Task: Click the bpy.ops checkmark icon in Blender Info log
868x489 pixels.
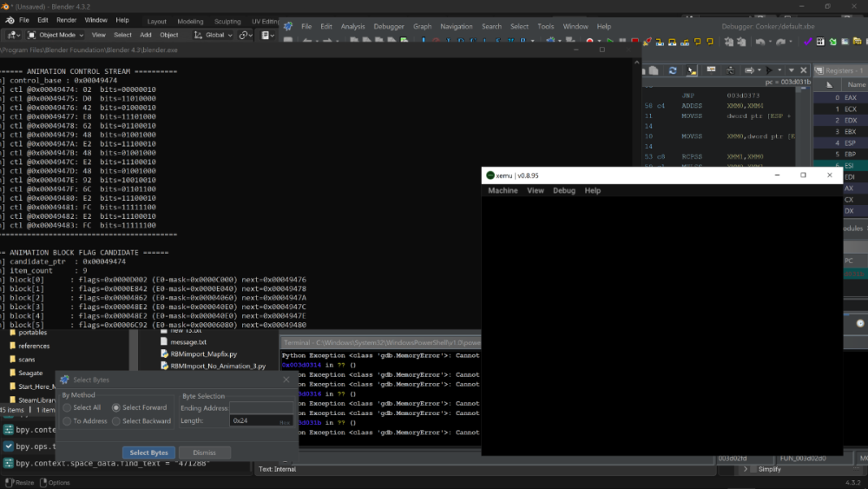Action: click(9, 446)
